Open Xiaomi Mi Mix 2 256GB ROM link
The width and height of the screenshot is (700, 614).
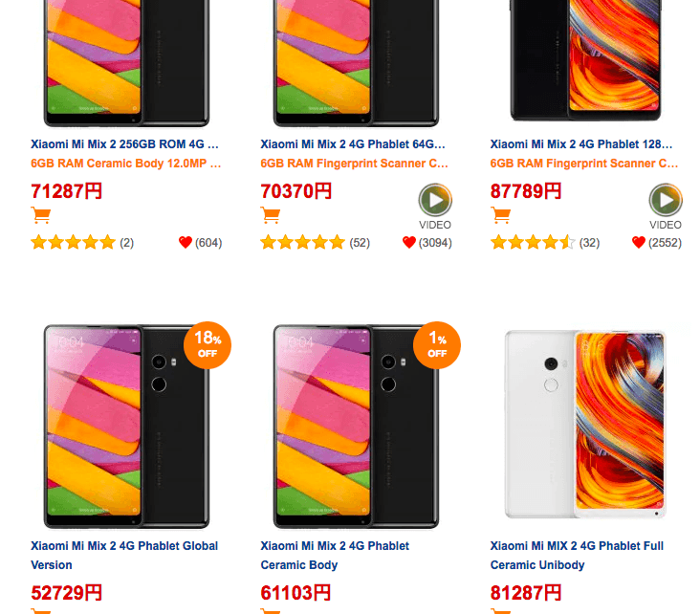(x=125, y=144)
